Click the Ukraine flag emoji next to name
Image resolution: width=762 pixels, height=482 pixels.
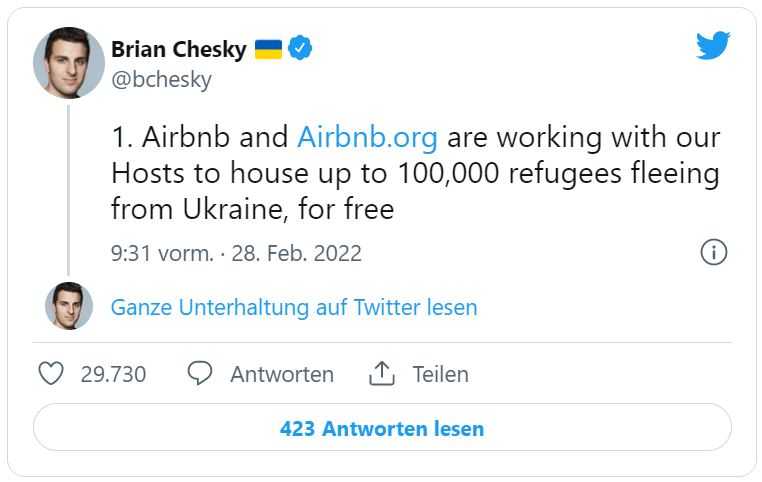[x=268, y=49]
